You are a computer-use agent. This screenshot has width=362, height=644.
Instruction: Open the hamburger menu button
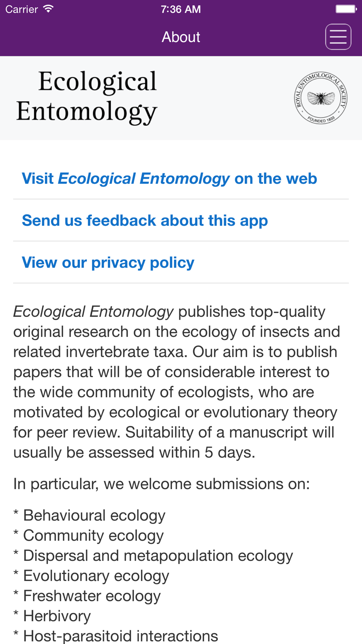click(338, 37)
